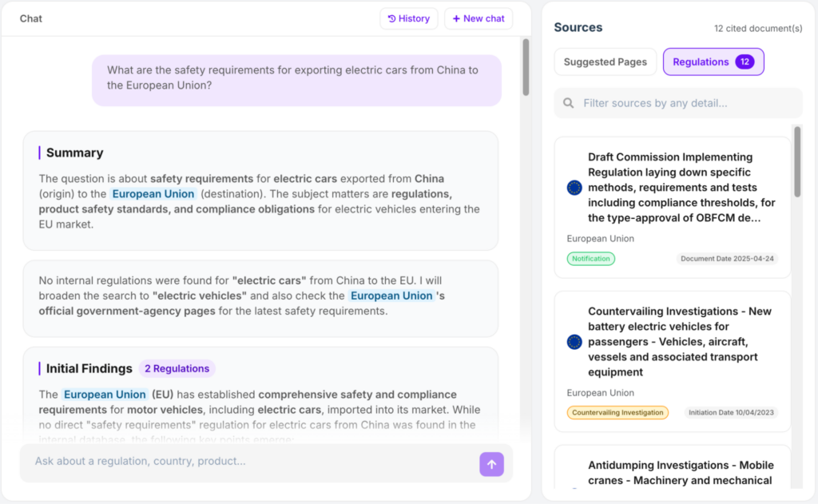Click European Union link in Initial Findings
Viewport: 818px width, 504px height.
105,395
